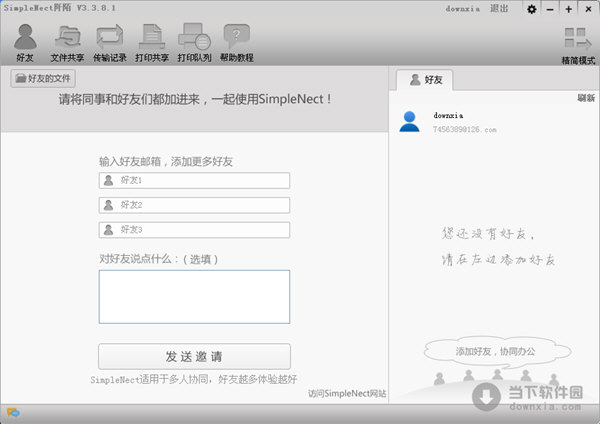Viewport: 600px width, 424px height.
Task: Select downxia entry in friend list
Action: point(494,122)
